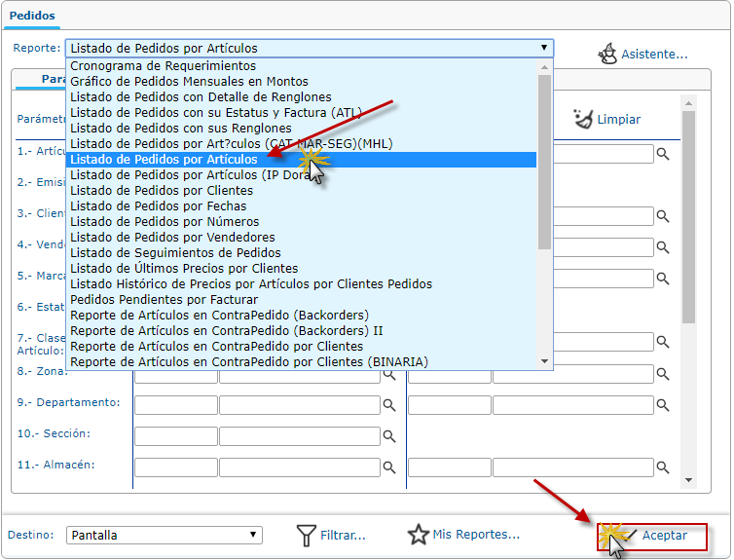Select the Pedidos tab

click(x=32, y=16)
